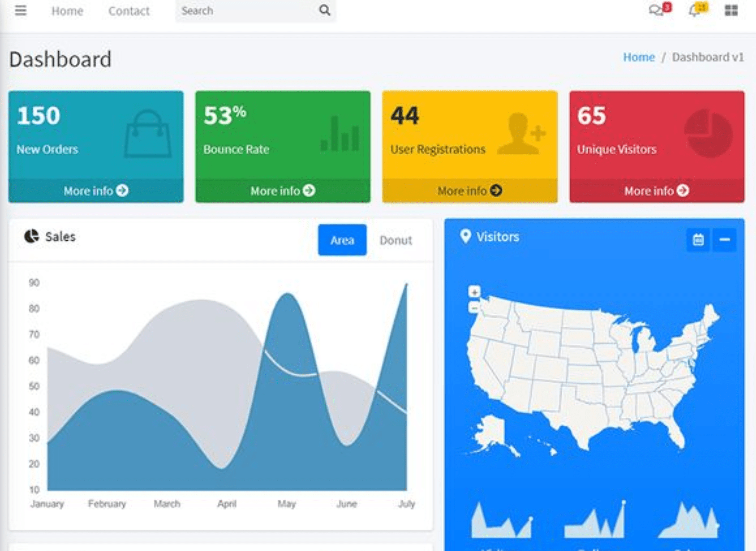Click the shopping bag icon in New Orders
The width and height of the screenshot is (756, 551).
click(x=147, y=134)
